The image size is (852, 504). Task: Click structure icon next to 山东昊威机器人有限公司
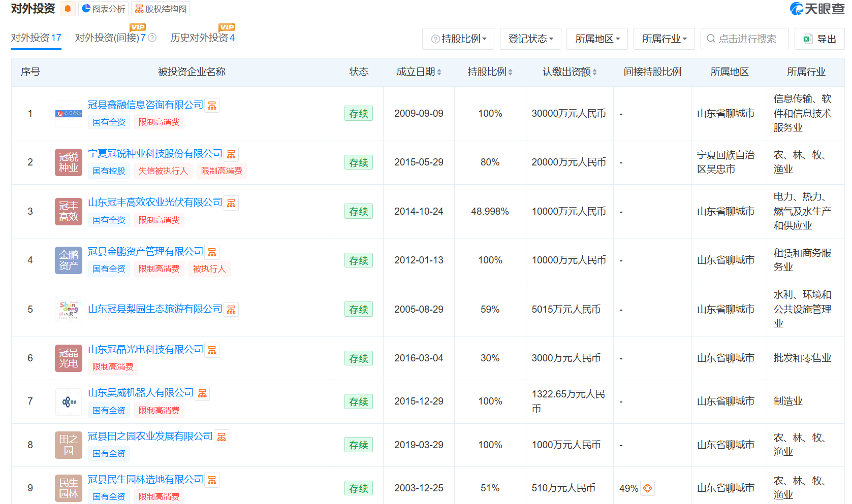202,393
